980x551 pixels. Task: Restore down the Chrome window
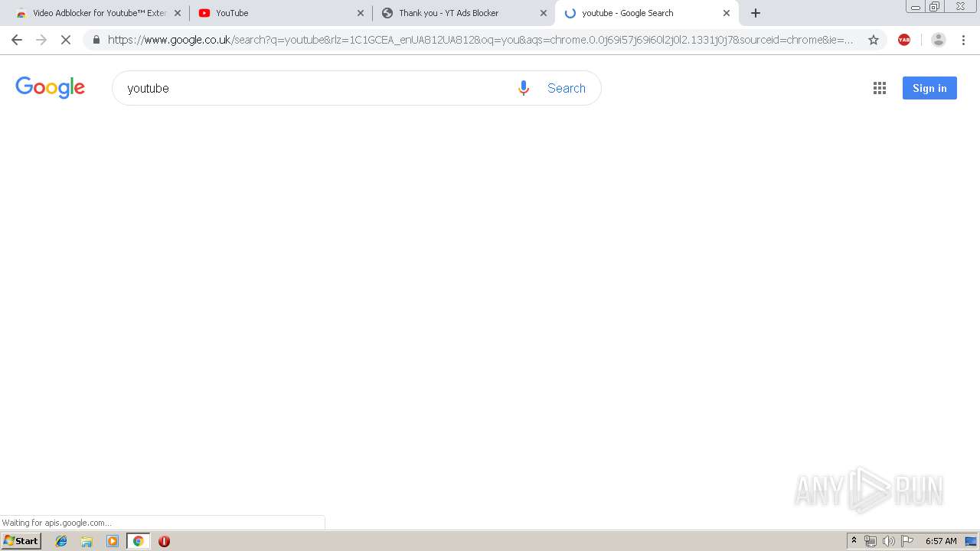935,7
